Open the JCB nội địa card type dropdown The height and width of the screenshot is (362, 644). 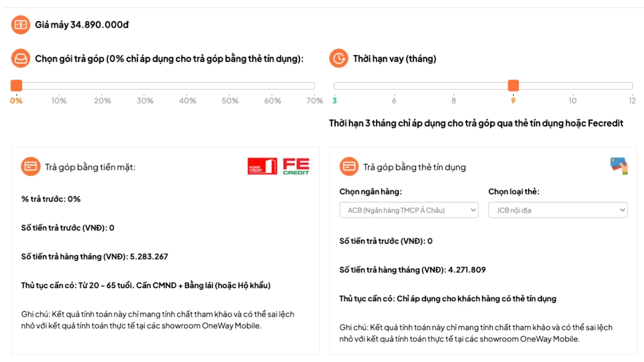557,210
